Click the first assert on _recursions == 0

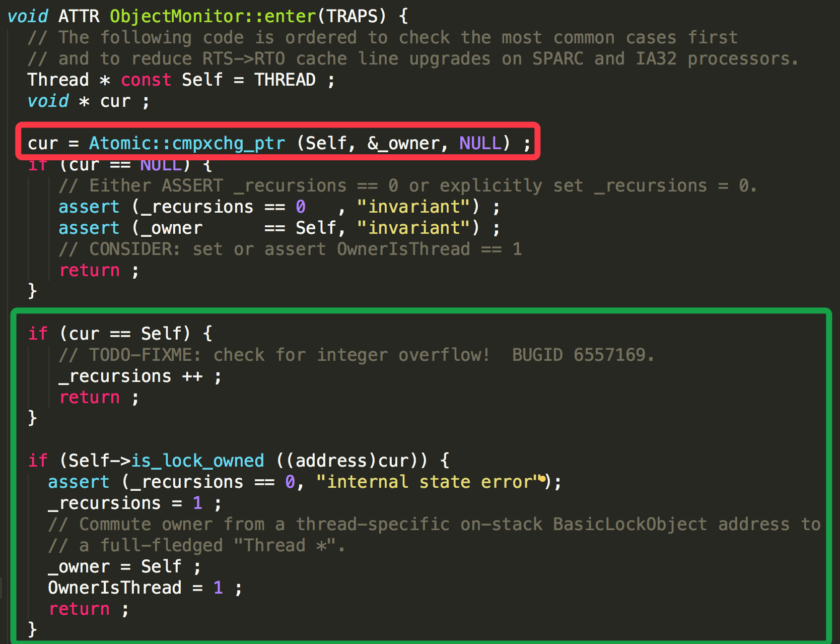coord(279,207)
